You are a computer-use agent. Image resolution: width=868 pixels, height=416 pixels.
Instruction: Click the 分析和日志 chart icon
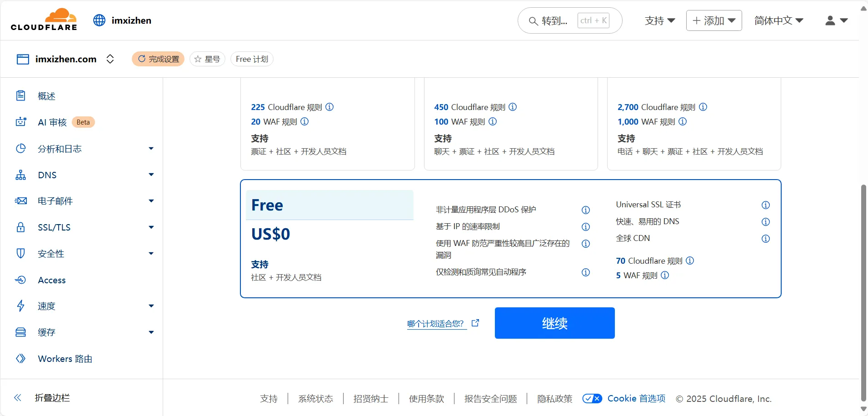(x=21, y=149)
